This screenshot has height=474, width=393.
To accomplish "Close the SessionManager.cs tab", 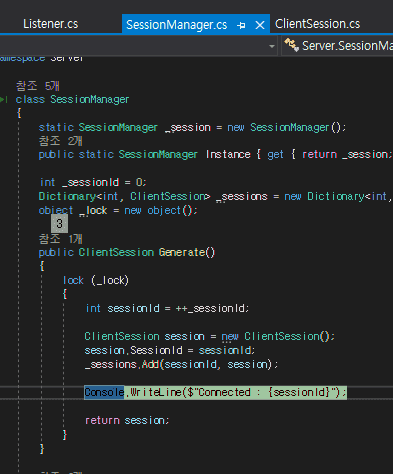I will pyautogui.click(x=260, y=25).
